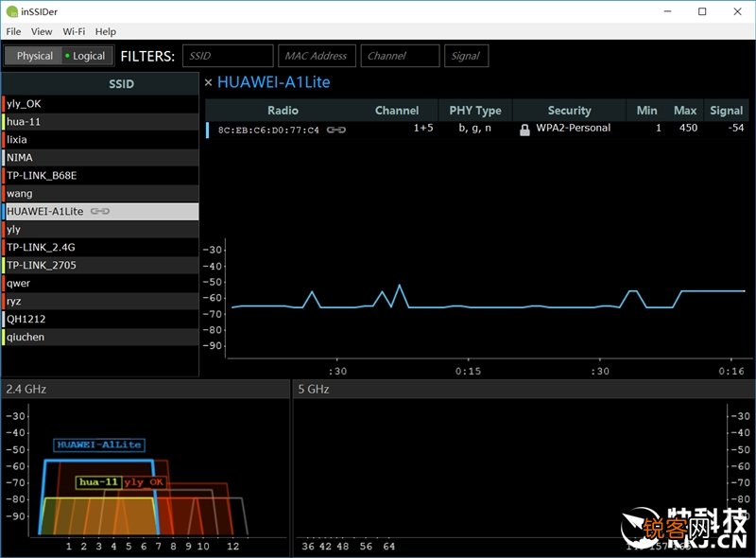Viewport: 756px width, 558px height.
Task: Switch to Logical view mode
Action: (87, 56)
